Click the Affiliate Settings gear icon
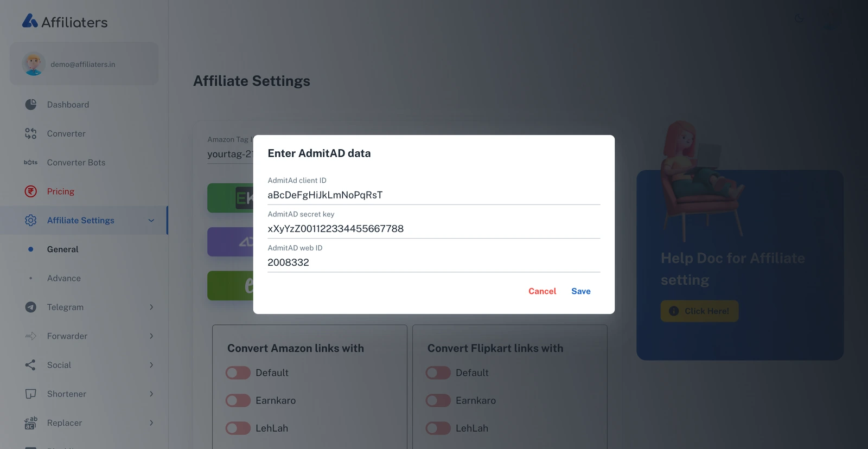868x449 pixels. [x=31, y=220]
